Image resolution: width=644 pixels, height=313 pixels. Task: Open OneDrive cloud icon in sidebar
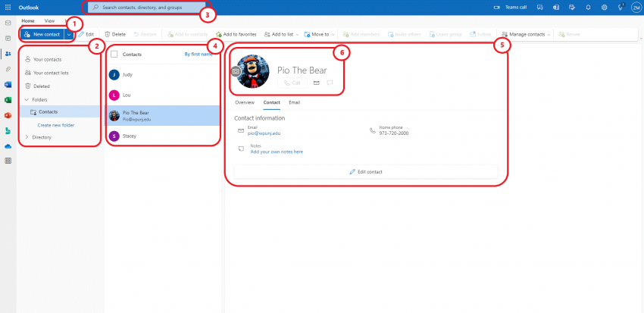[8, 146]
